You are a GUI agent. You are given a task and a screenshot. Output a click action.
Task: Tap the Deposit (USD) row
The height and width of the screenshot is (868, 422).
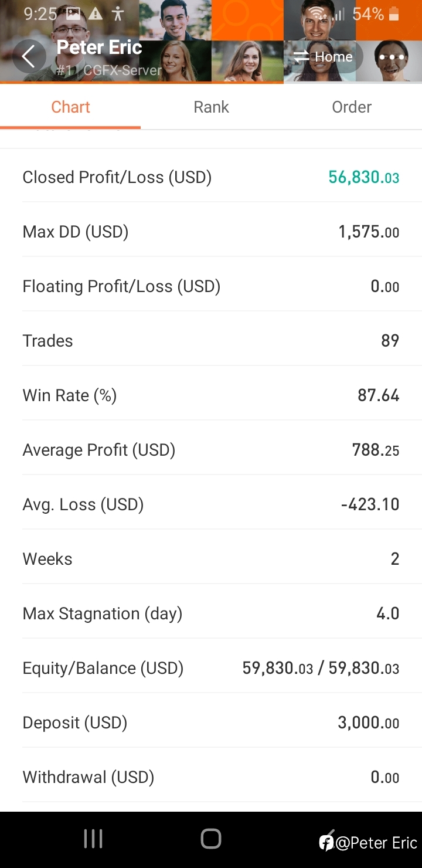[211, 723]
